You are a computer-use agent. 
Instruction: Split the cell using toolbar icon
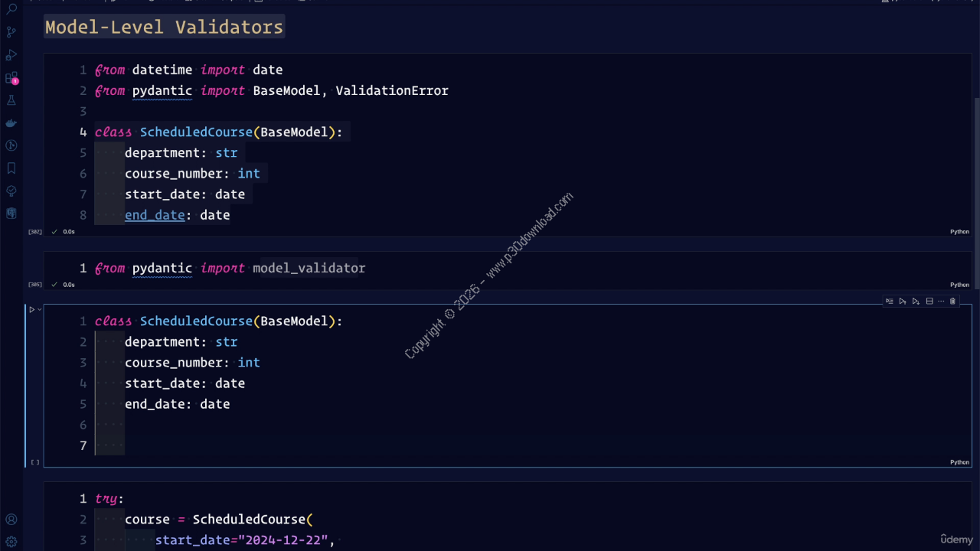(x=929, y=302)
